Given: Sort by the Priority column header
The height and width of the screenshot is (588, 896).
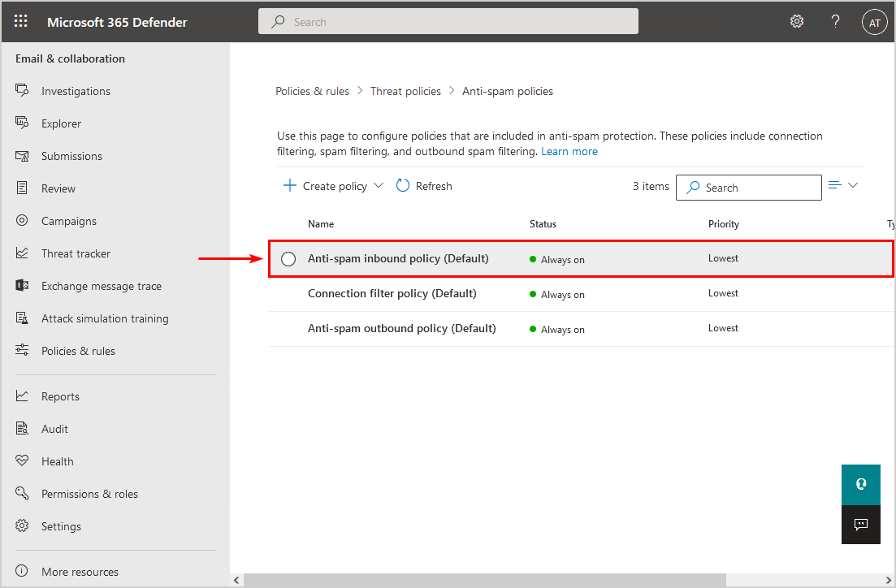Looking at the screenshot, I should click(x=724, y=224).
